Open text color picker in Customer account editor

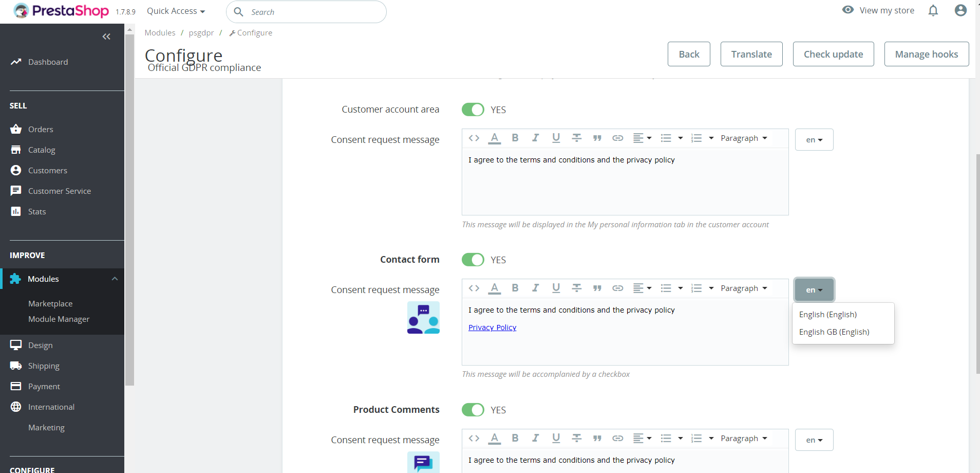coord(494,138)
